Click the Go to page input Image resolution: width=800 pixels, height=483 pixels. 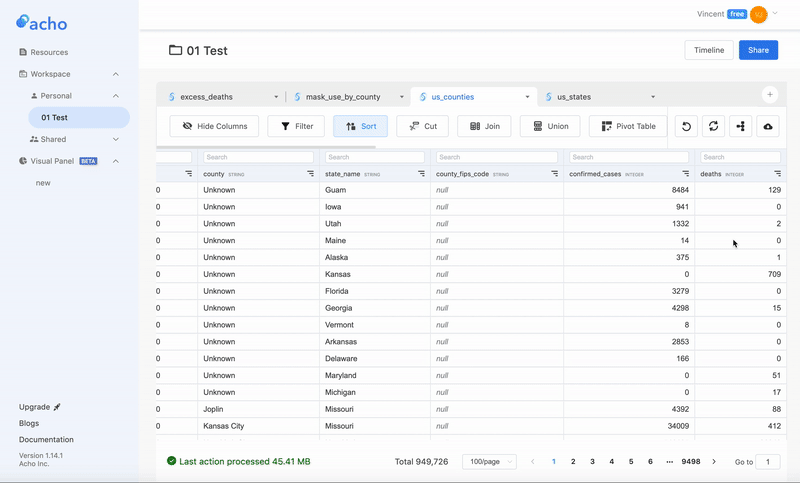768,462
